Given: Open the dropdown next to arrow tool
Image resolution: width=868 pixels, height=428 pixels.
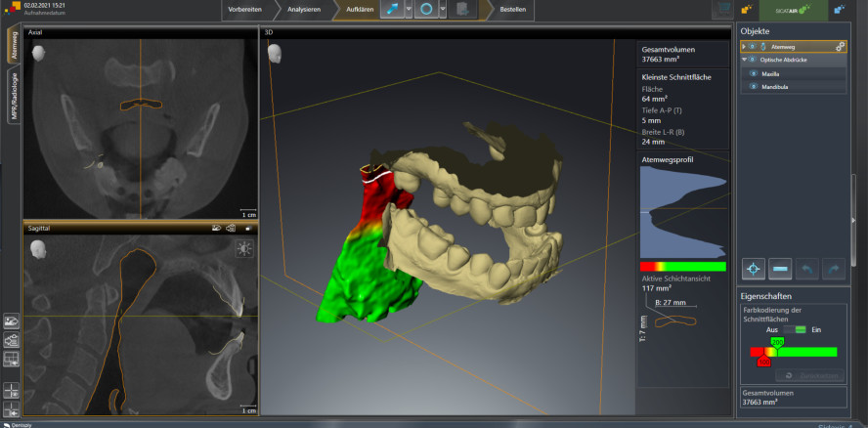Looking at the screenshot, I should pyautogui.click(x=409, y=10).
